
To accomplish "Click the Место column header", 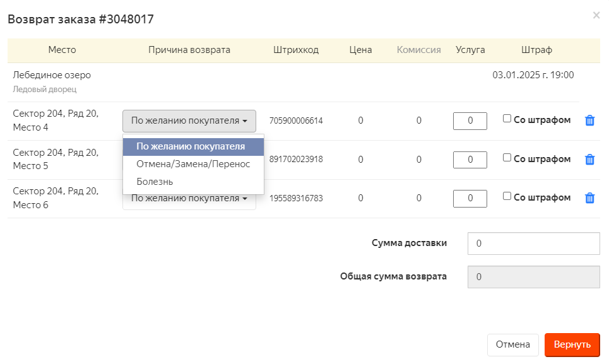I will (62, 50).
